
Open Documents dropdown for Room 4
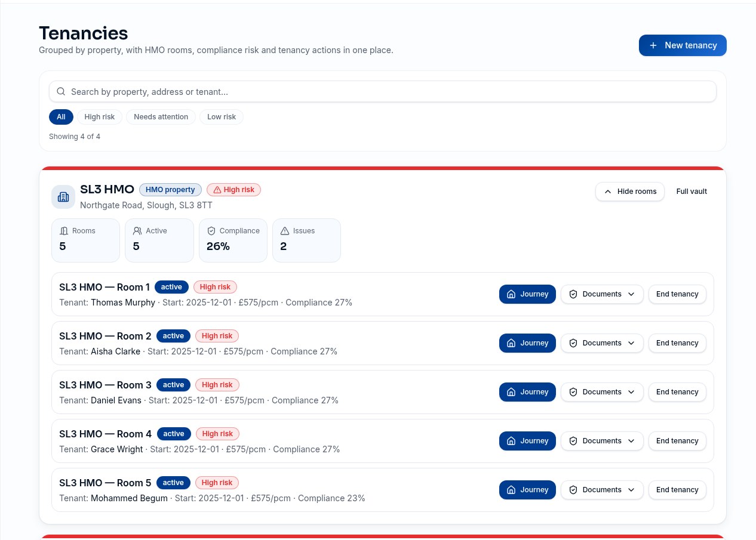click(x=602, y=441)
